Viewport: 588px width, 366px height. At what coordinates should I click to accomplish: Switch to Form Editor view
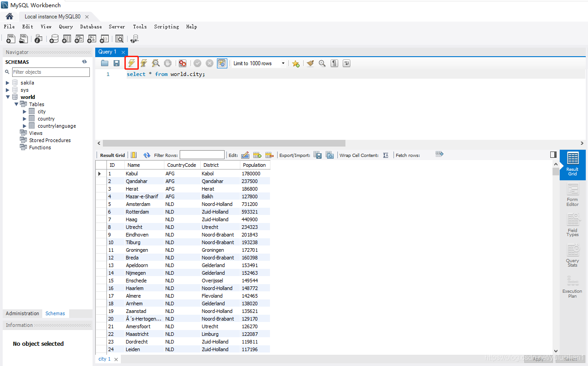tap(572, 195)
